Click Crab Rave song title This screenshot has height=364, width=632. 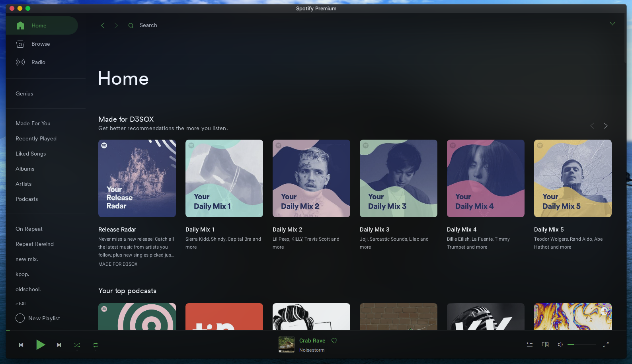(x=312, y=341)
